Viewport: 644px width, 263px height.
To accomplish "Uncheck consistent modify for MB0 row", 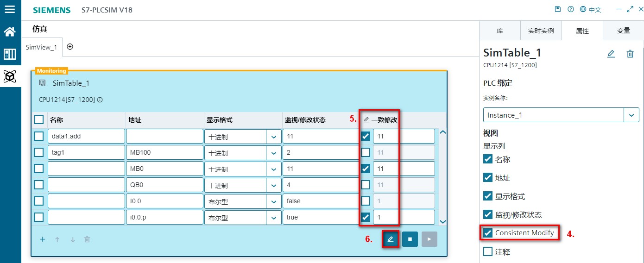I will tap(366, 169).
